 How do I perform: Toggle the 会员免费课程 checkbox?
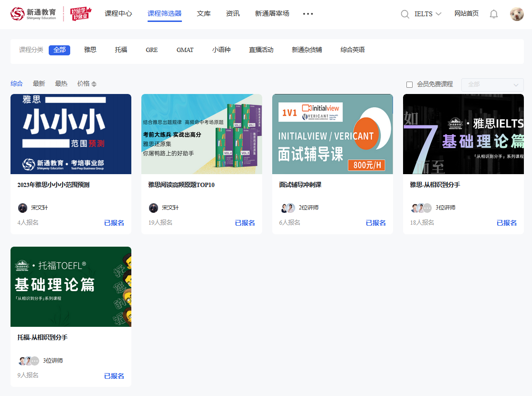pyautogui.click(x=410, y=84)
